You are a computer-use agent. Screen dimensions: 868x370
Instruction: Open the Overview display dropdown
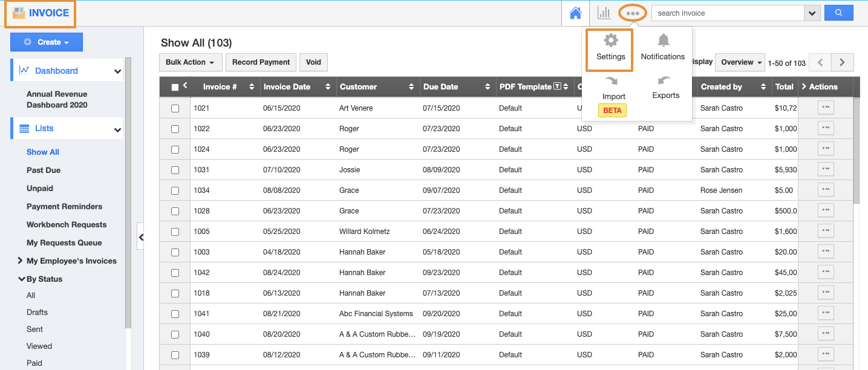point(740,62)
